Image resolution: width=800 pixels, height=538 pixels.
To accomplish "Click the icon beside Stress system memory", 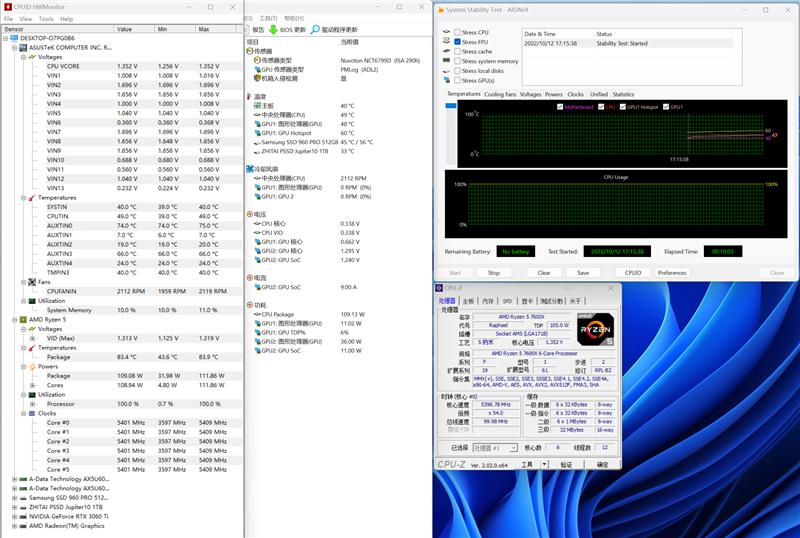I will click(x=447, y=61).
